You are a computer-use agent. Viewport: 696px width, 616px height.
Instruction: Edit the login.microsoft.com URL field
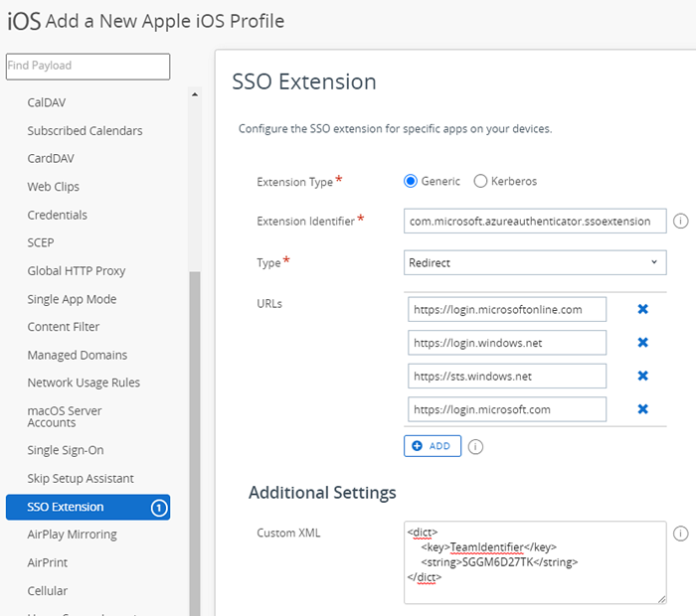pyautogui.click(x=507, y=409)
